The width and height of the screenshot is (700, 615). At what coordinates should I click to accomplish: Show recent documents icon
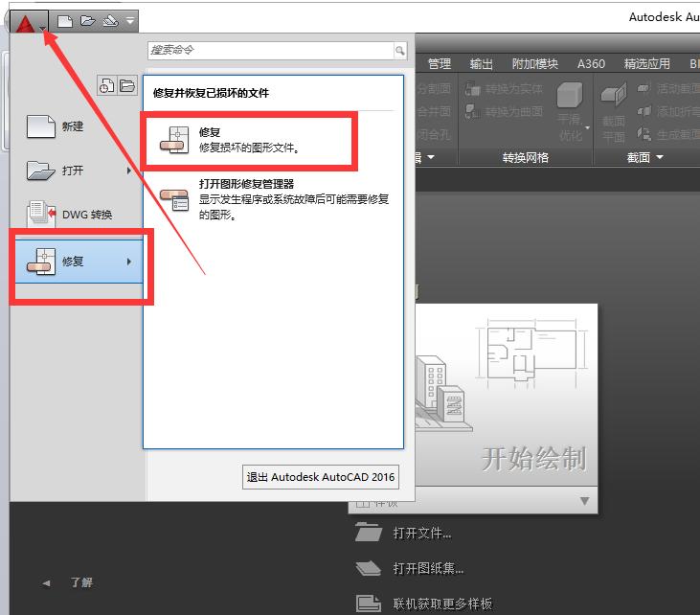click(x=106, y=85)
